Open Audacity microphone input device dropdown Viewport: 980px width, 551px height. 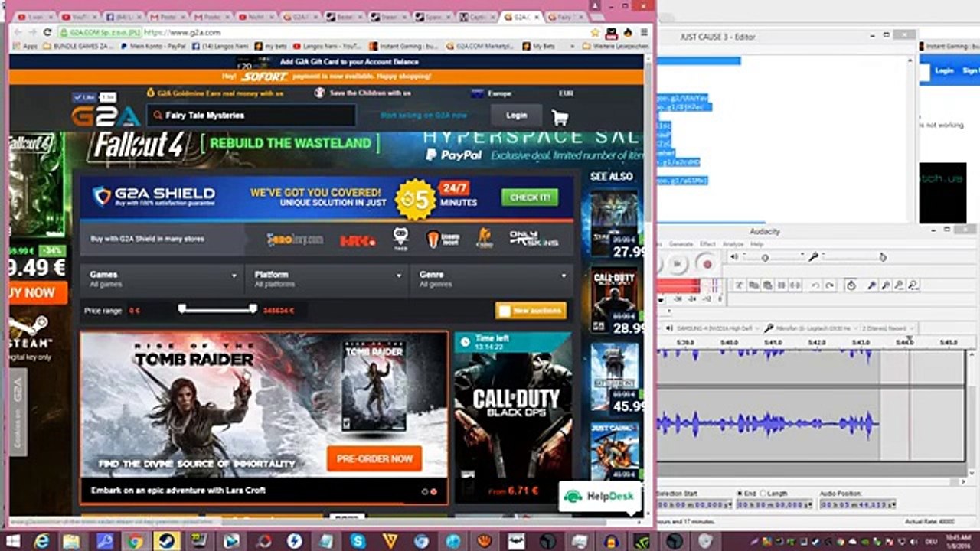812,328
